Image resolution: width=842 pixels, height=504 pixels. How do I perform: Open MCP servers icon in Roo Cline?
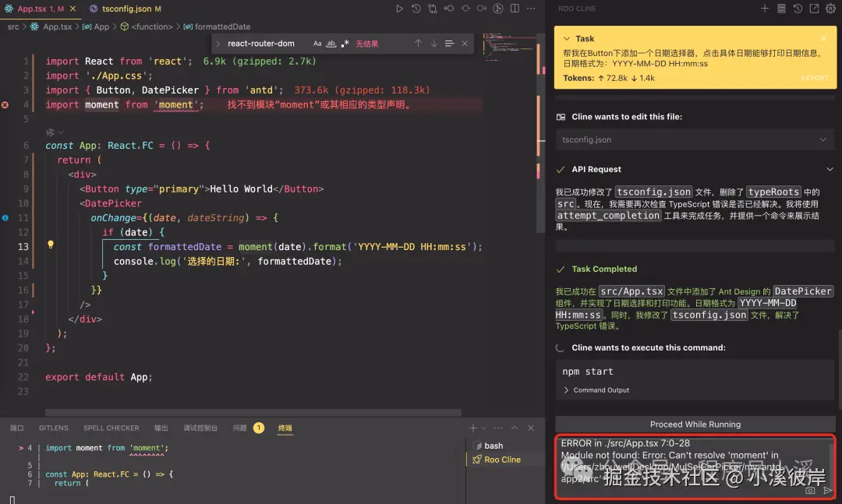(781, 9)
